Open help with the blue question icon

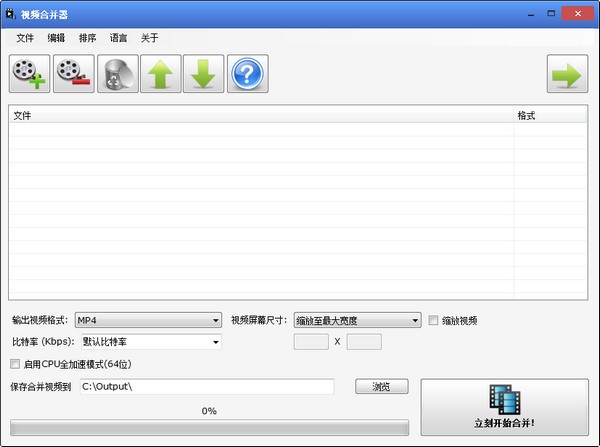pos(247,73)
